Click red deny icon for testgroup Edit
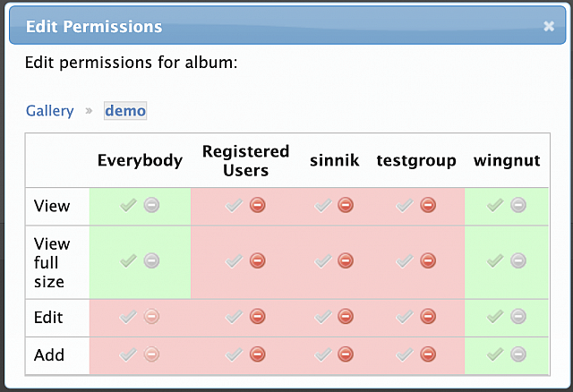Image resolution: width=573 pixels, height=392 pixels. [428, 317]
